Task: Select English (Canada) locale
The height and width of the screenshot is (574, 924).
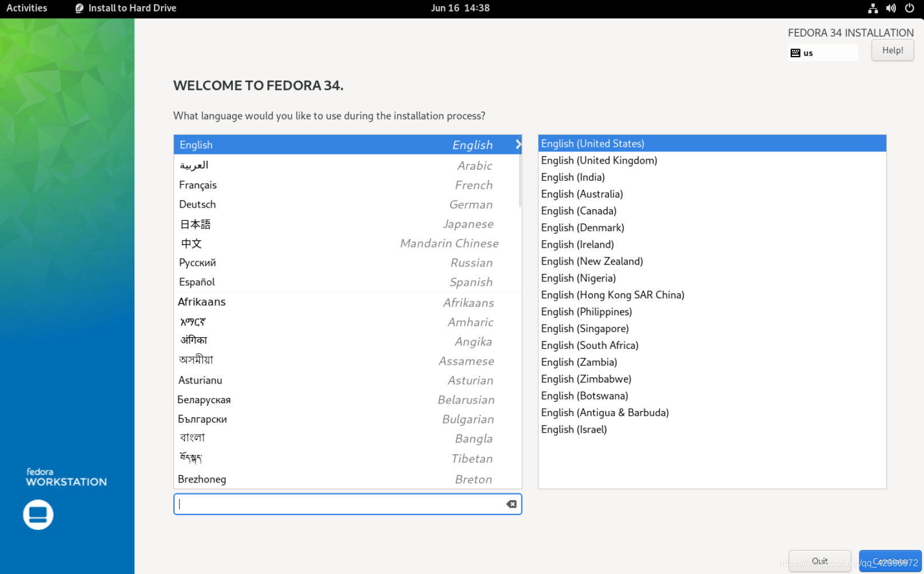Action: [x=712, y=211]
